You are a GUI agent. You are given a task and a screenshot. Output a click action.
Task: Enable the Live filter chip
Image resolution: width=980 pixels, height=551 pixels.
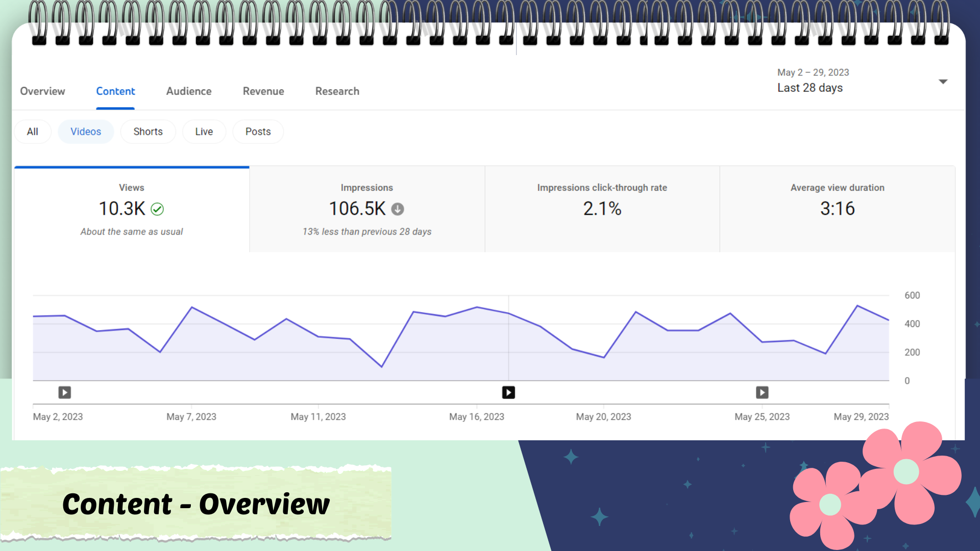click(204, 132)
